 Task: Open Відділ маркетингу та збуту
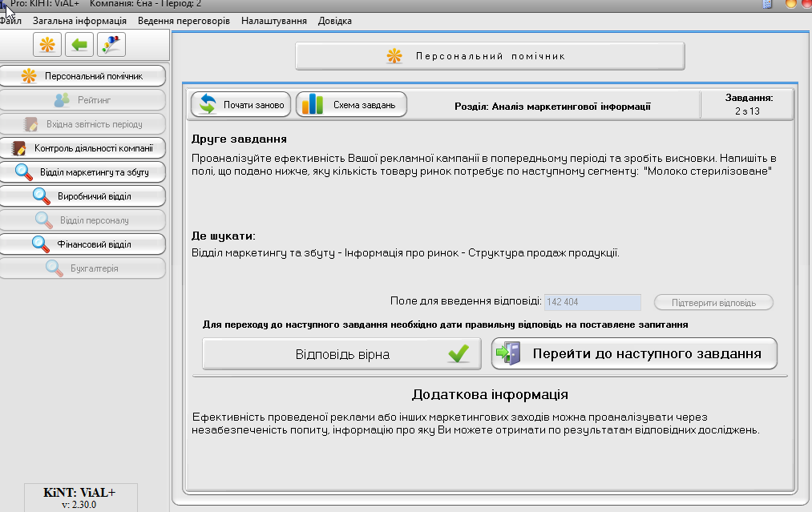pyautogui.click(x=83, y=172)
